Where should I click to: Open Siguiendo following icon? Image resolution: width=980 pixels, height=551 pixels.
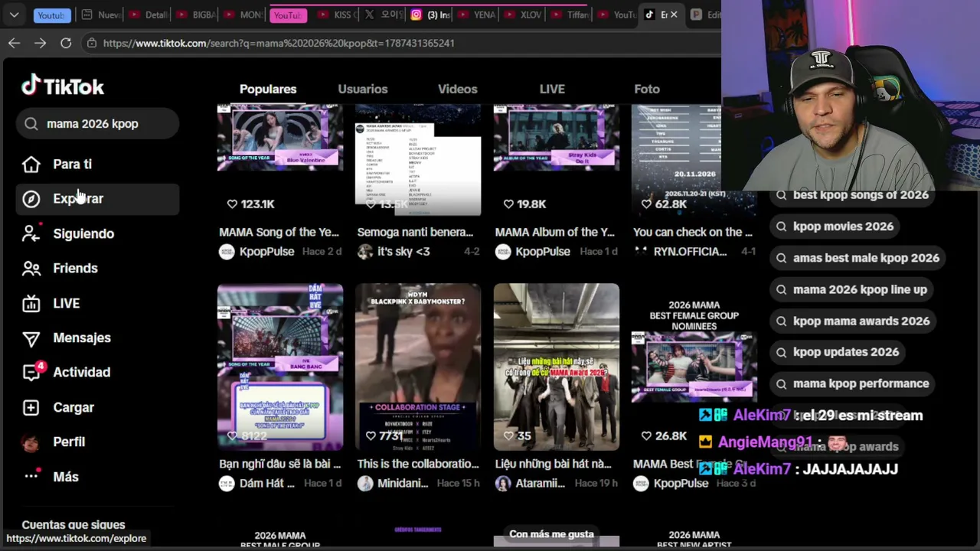point(31,233)
